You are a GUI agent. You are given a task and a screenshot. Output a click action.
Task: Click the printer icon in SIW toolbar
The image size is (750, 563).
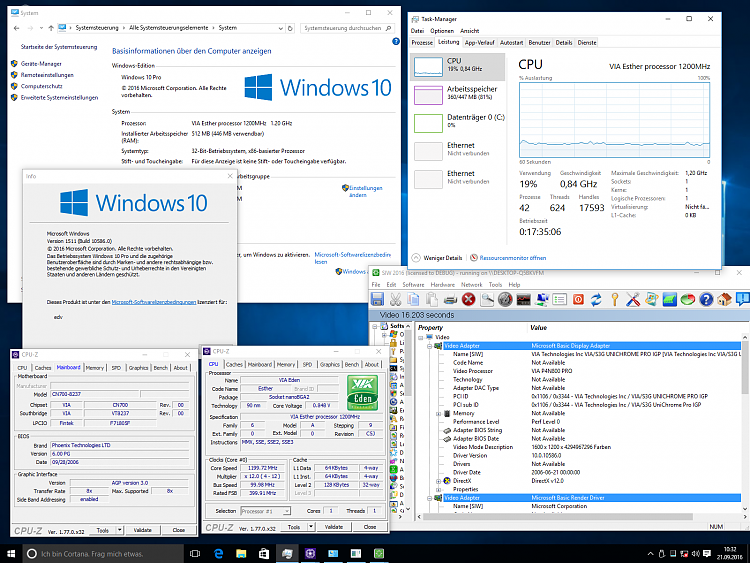pos(450,300)
